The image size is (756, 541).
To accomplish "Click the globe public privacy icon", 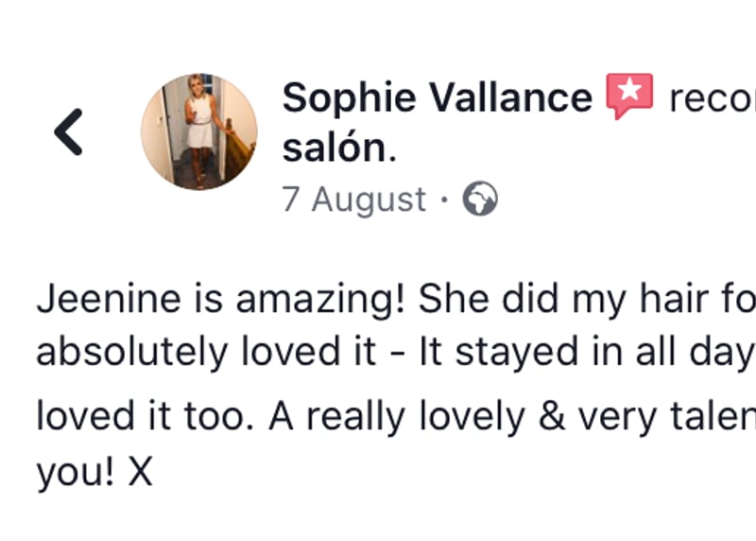I will 480,200.
